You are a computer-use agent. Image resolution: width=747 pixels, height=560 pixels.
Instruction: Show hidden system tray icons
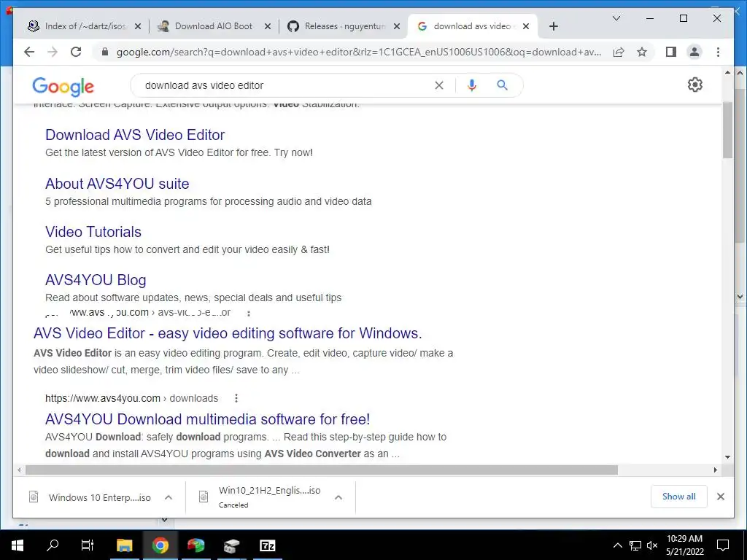click(x=617, y=545)
